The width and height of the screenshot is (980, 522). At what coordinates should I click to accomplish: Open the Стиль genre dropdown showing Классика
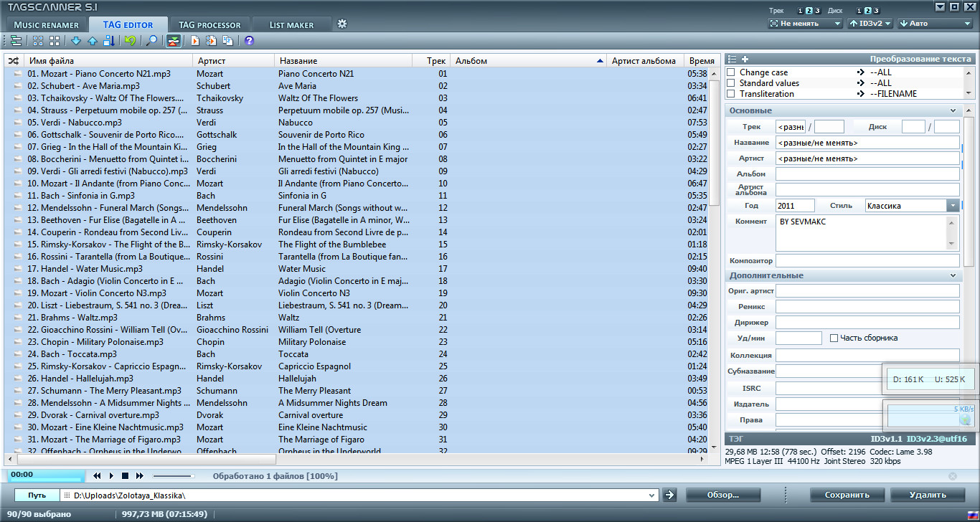point(953,206)
